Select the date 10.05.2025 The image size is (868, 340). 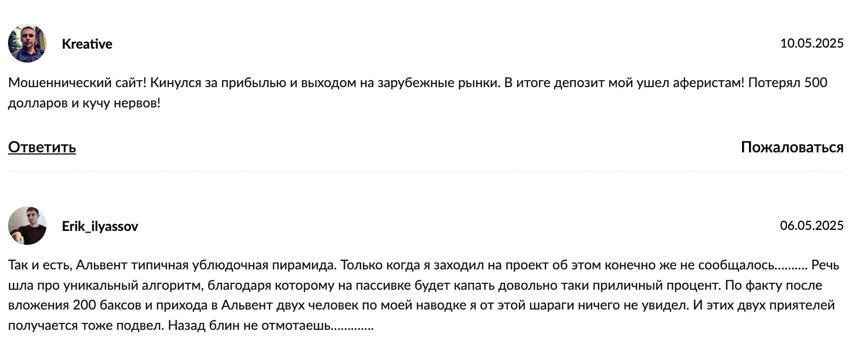pos(812,43)
